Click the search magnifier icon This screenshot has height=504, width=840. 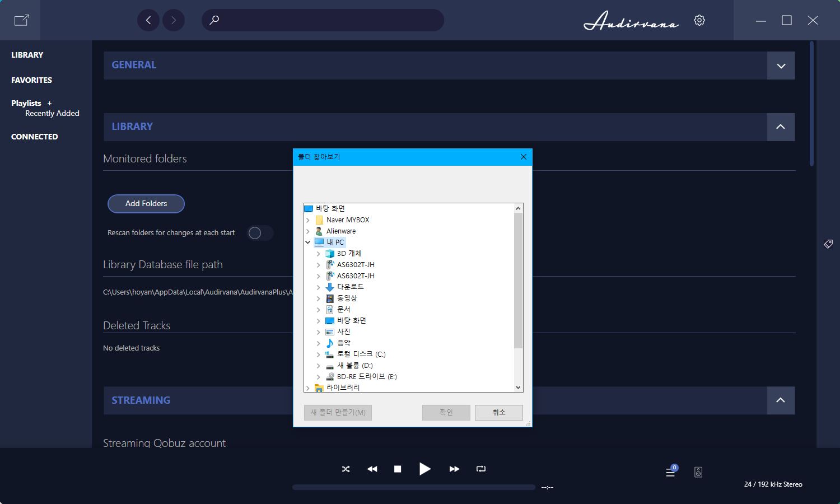[214, 20]
